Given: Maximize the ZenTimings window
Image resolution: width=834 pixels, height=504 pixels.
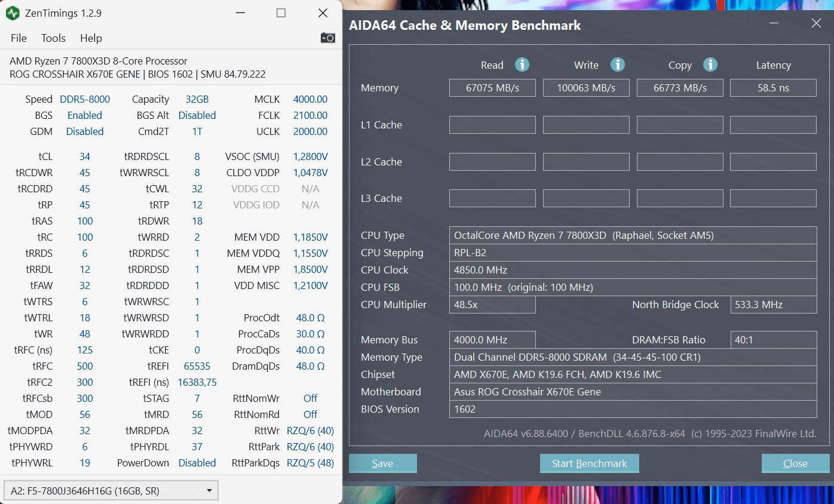Looking at the screenshot, I should (281, 13).
